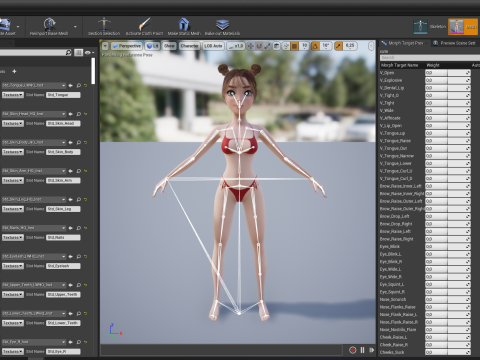Image resolution: width=480 pixels, height=360 pixels.
Task: Toggle world/local coordinate system icon
Action: [276, 46]
